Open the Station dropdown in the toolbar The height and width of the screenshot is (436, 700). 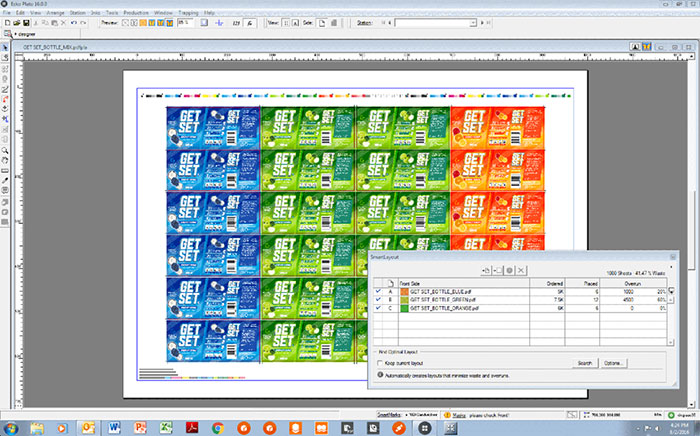(473, 23)
